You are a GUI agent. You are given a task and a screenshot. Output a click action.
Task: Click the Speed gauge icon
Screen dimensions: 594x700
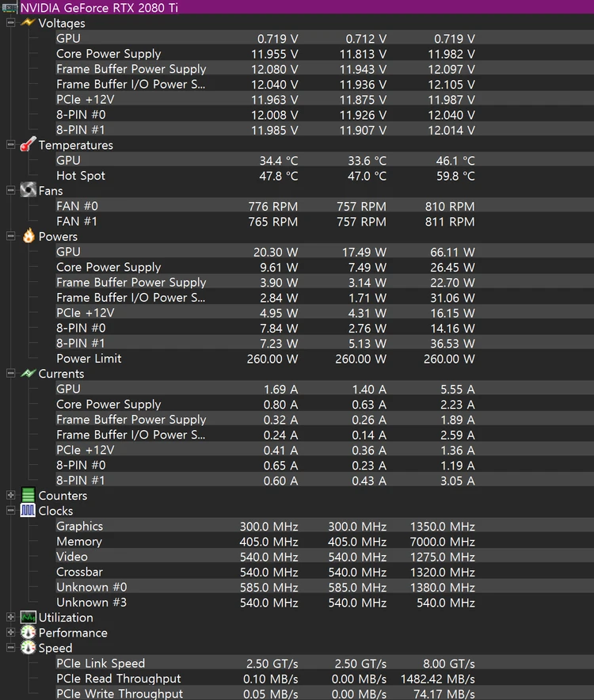[29, 647]
